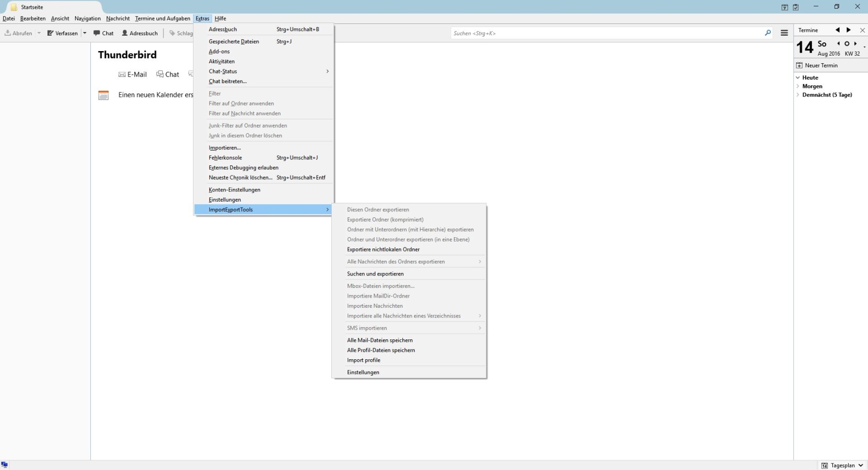868x470 pixels.
Task: Open Adressbuch from the toolbar
Action: (140, 33)
